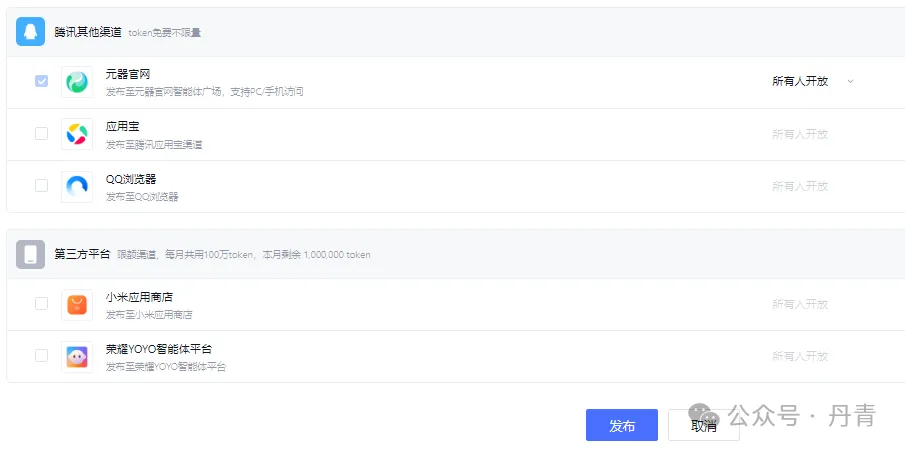Screen dimensions: 905x451
Task: Click the 腾讯其他渠道 QQ penguin icon
Action: click(x=31, y=32)
